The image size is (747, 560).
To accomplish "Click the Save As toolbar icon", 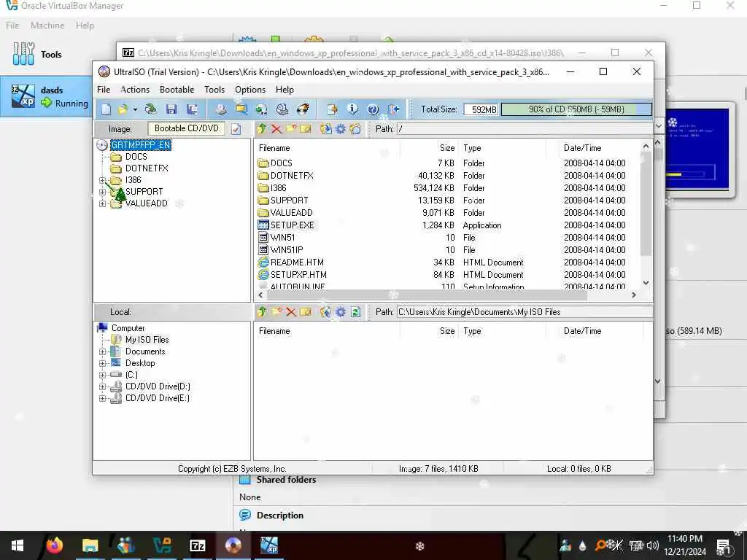I will click(192, 109).
